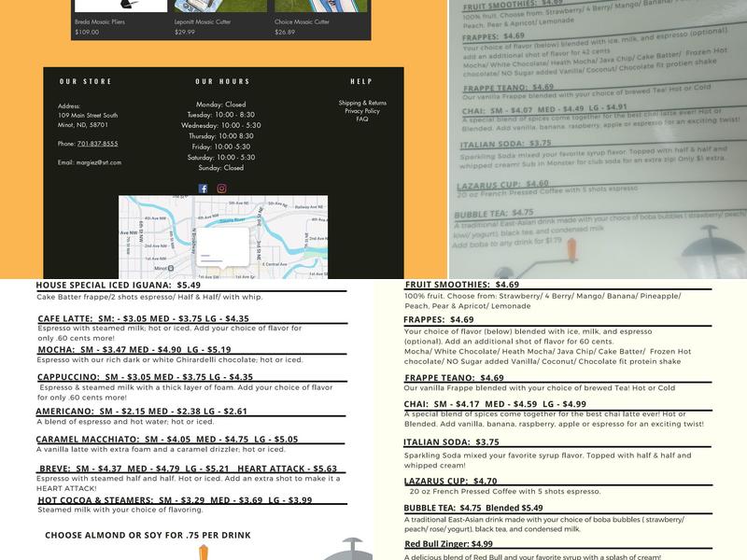Click ITALIAN SODA: $3.75 in lower menu

click(x=451, y=441)
